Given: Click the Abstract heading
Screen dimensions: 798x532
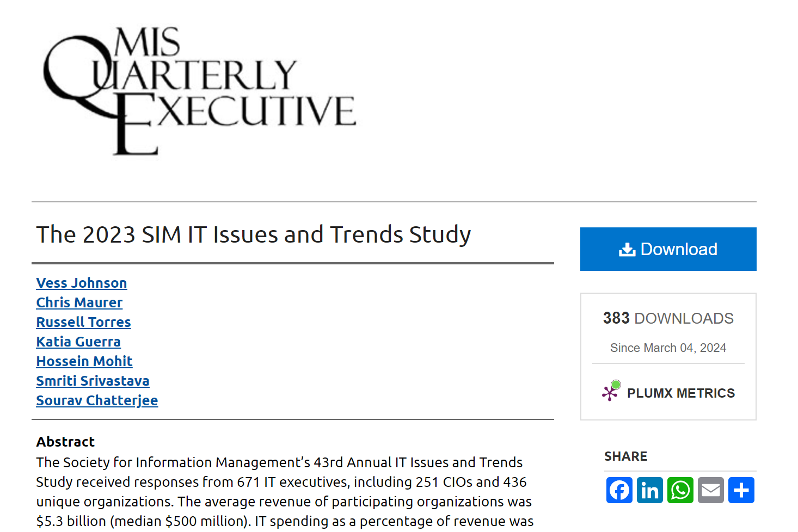Looking at the screenshot, I should coord(65,442).
